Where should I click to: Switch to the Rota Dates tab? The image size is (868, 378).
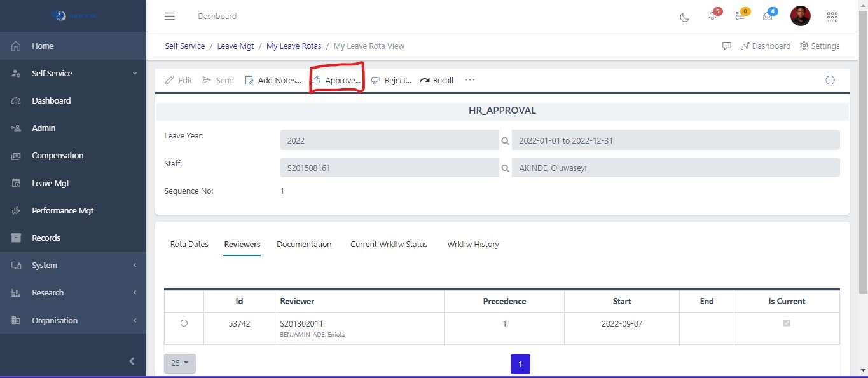click(x=189, y=245)
